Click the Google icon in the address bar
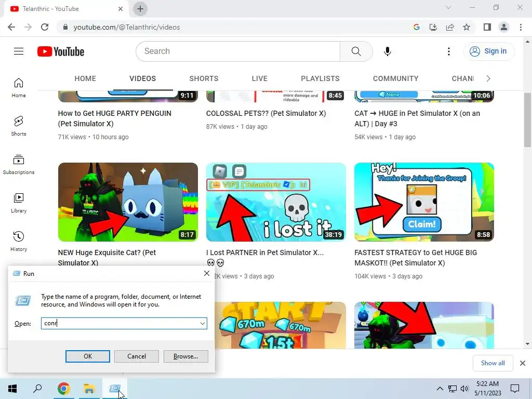 (416, 27)
